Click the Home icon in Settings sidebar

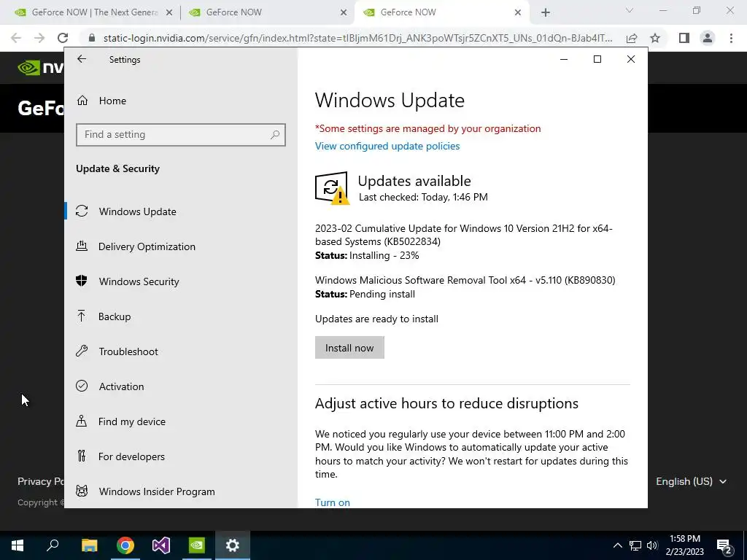[x=82, y=101]
